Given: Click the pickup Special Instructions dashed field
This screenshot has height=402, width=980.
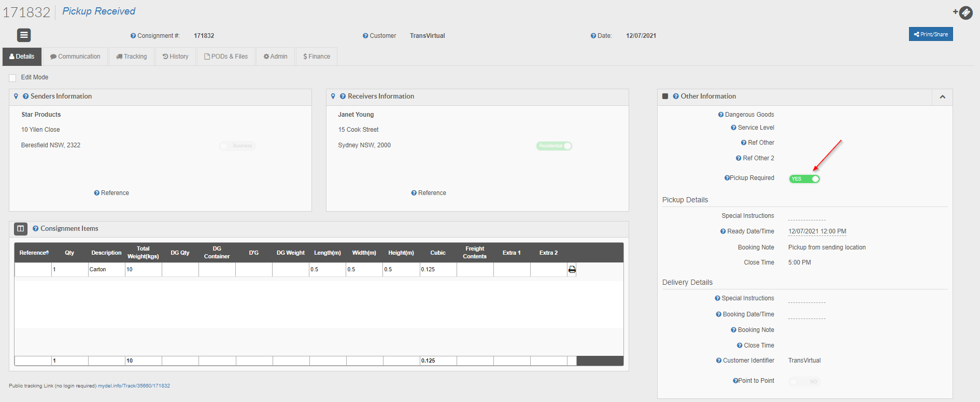Looking at the screenshot, I should [807, 217].
